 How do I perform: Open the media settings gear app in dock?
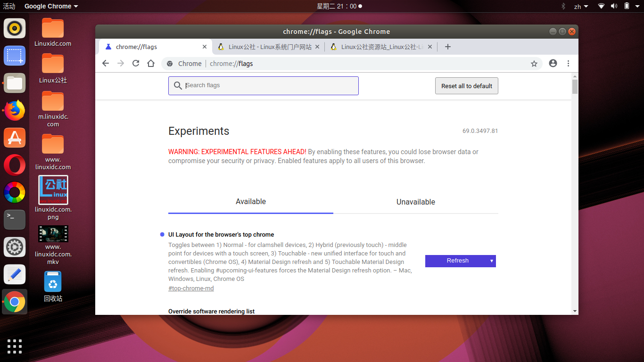click(15, 247)
